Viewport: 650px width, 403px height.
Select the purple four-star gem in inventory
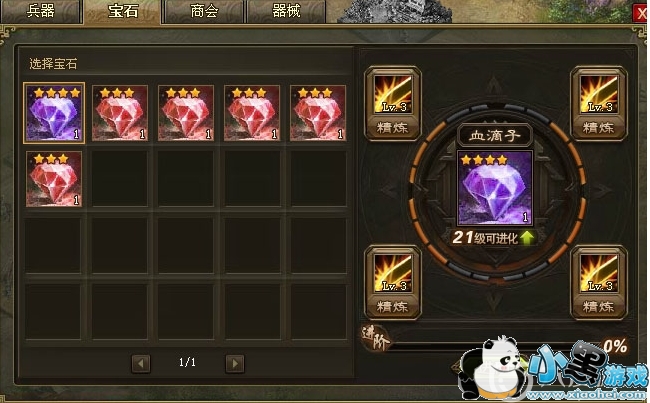[x=54, y=113]
